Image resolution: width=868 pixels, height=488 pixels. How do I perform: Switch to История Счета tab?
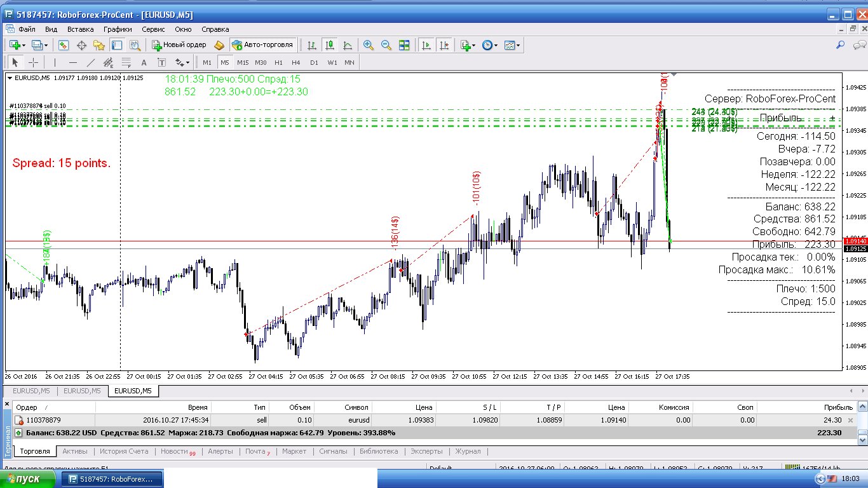[x=123, y=451]
